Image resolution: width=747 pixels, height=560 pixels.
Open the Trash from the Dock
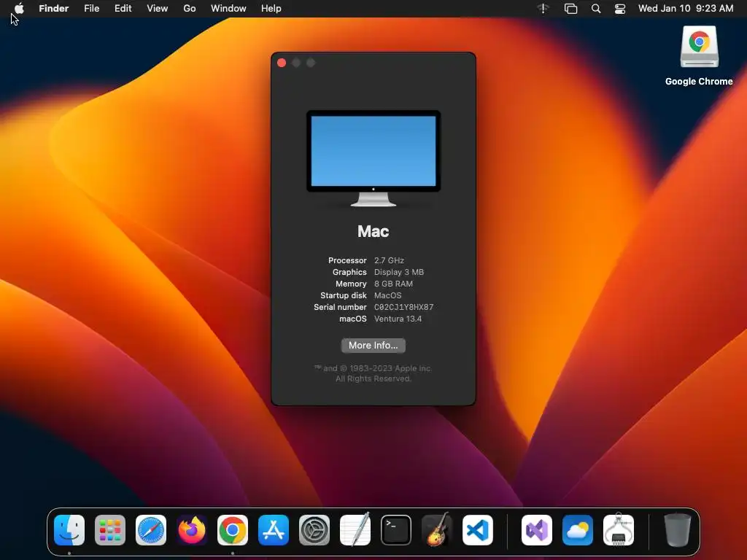[x=677, y=529]
